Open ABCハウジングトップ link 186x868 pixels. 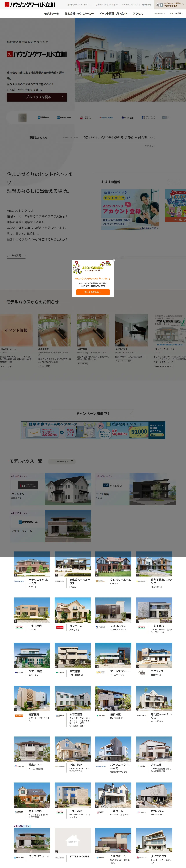(130, 5)
